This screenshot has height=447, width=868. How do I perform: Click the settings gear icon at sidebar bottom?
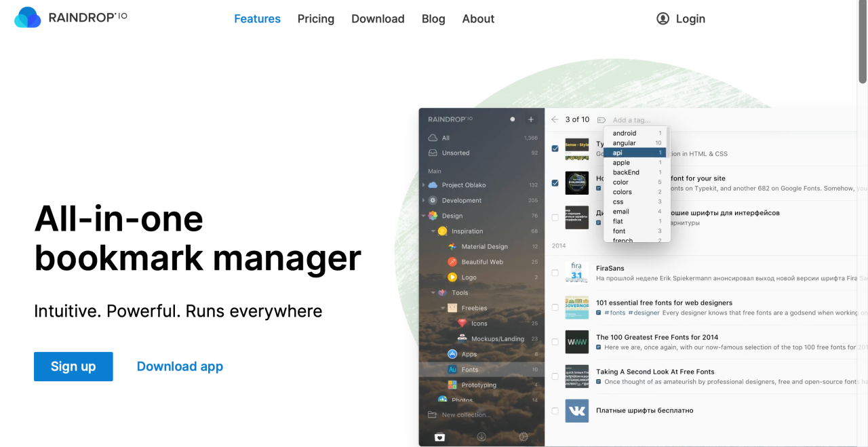click(x=524, y=437)
